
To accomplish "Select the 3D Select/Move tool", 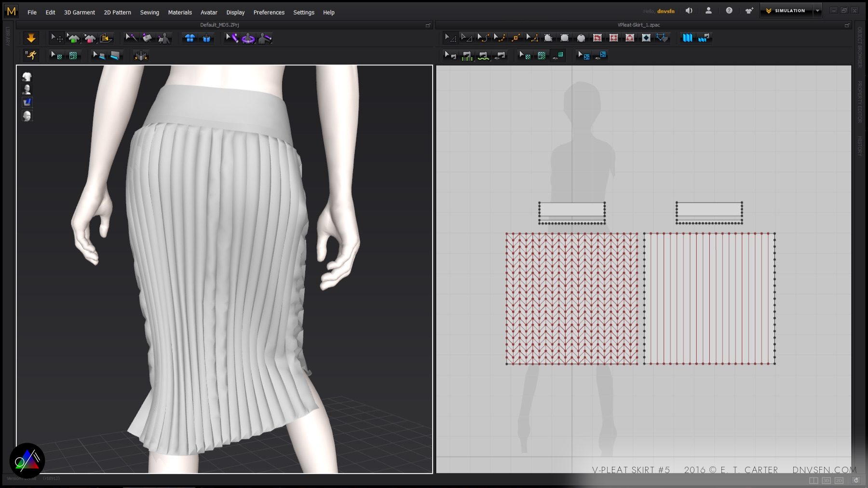I will (x=57, y=38).
